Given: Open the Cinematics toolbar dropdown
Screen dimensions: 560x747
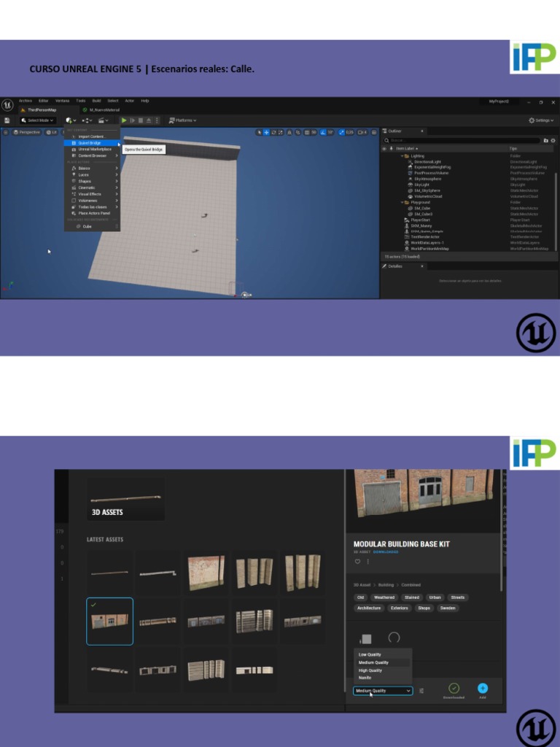Looking at the screenshot, I should (x=103, y=120).
